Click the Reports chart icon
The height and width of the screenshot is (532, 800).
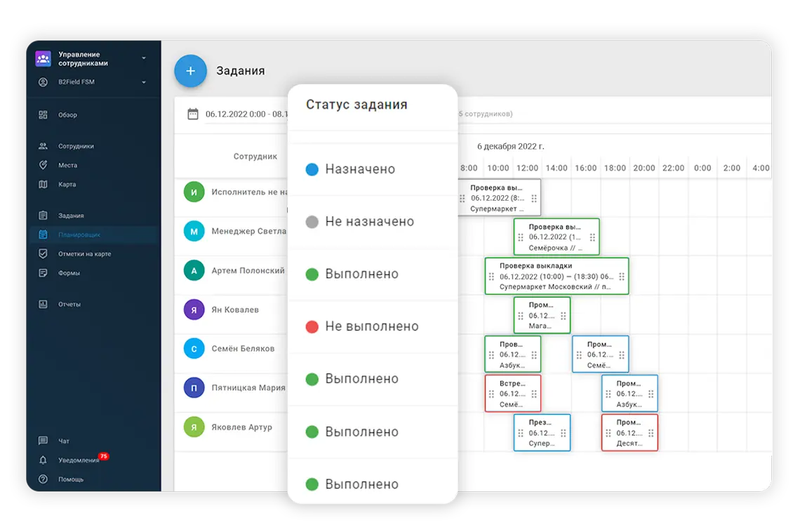(x=44, y=305)
